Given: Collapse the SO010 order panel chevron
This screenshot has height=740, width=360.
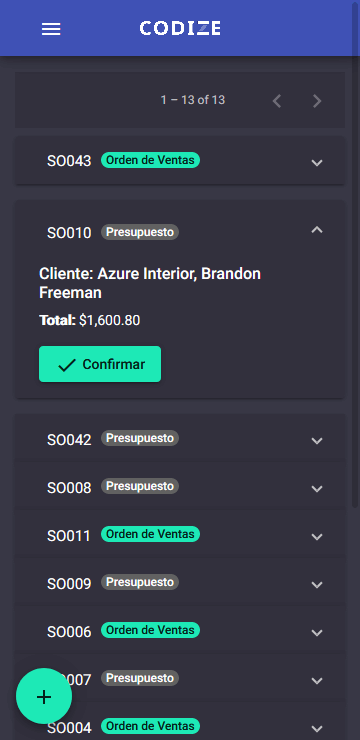Looking at the screenshot, I should pyautogui.click(x=317, y=230).
